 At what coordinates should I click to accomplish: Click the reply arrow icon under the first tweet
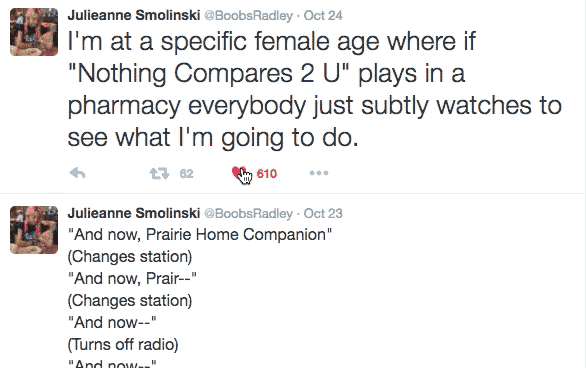point(78,173)
